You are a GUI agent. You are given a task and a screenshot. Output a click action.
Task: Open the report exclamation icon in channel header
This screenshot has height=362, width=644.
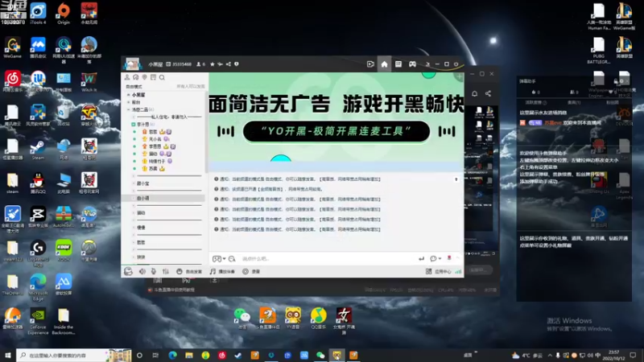pos(237,64)
